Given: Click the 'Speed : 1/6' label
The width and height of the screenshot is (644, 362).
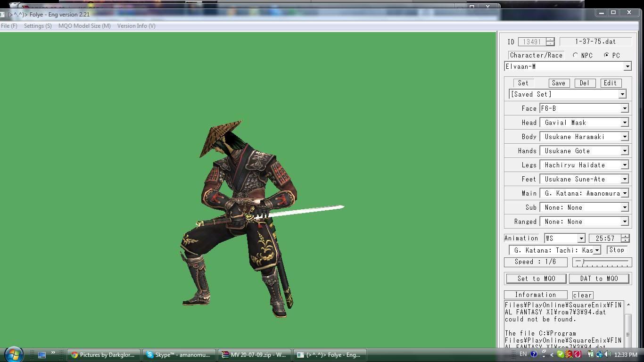Looking at the screenshot, I should [535, 262].
